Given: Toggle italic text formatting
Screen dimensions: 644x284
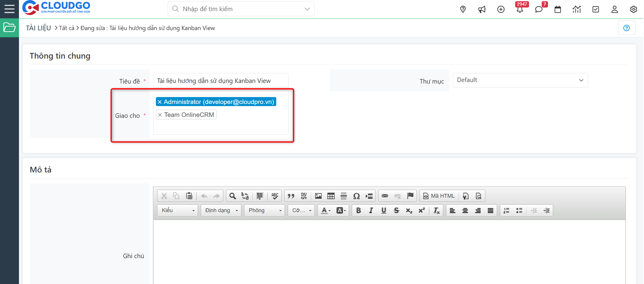Looking at the screenshot, I should (371, 210).
